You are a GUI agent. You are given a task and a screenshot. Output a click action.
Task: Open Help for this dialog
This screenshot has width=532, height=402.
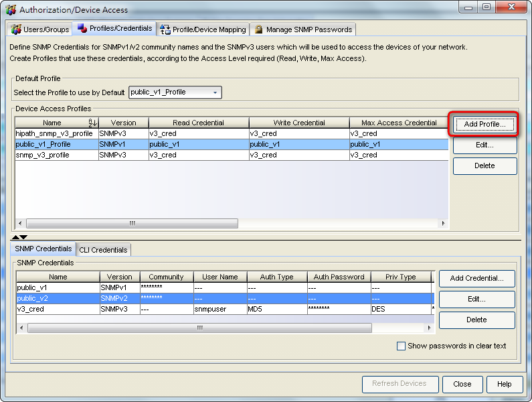[504, 384]
